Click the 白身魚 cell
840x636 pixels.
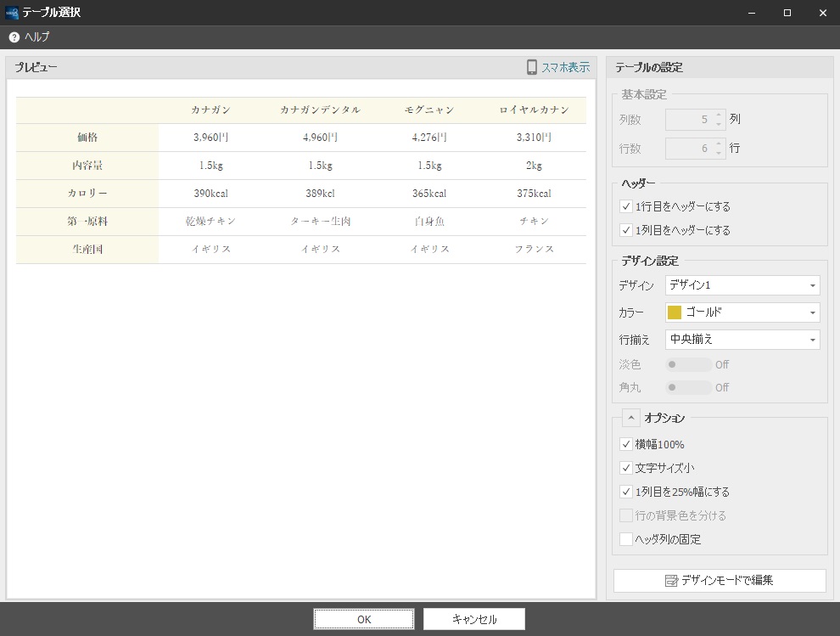(429, 221)
